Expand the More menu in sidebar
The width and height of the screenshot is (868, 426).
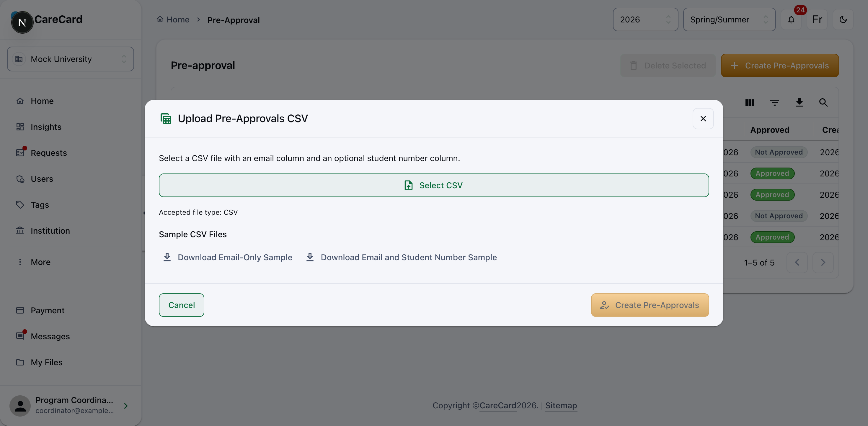[71, 262]
